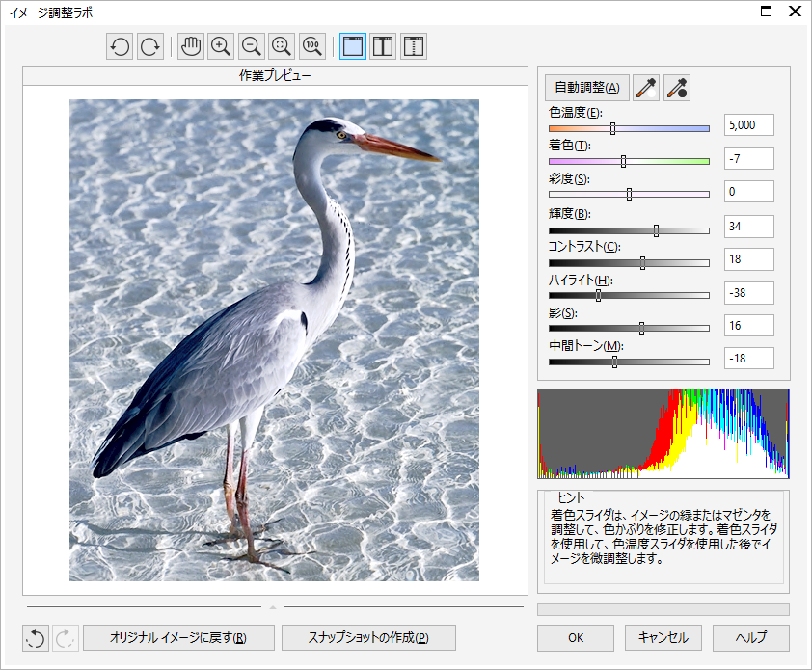Click the 輝度 value field 34
This screenshot has width=812, height=670.
pos(748,227)
